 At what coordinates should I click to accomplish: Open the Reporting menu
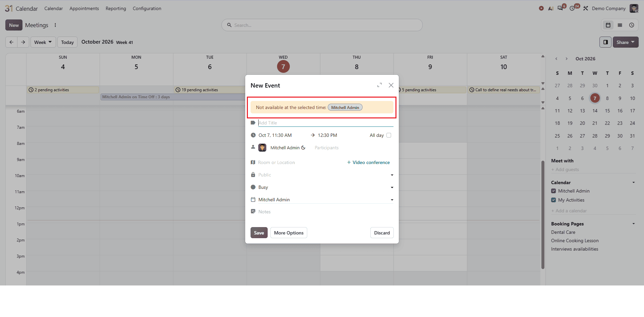116,8
